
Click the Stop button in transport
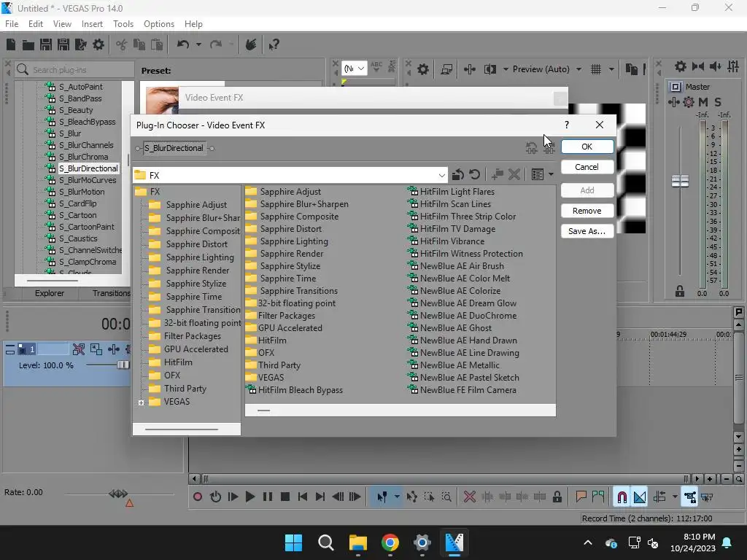click(285, 497)
